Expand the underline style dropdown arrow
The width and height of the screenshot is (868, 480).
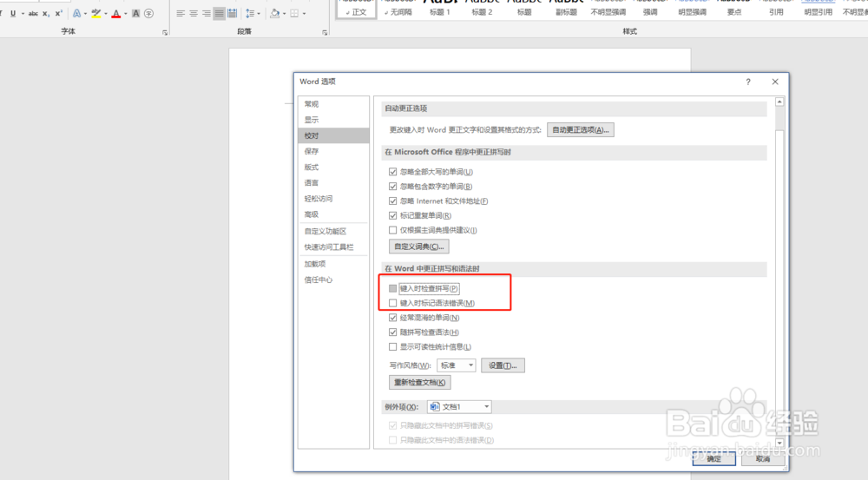[23, 13]
